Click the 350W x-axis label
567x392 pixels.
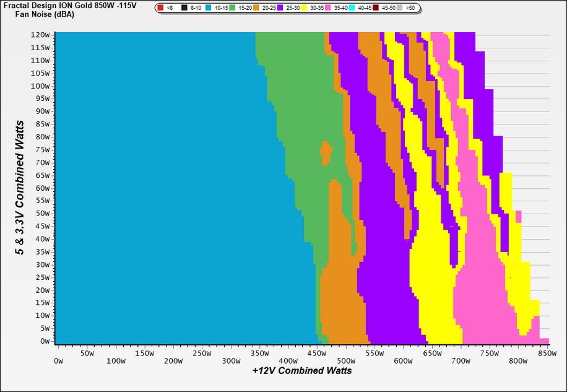tap(259, 354)
